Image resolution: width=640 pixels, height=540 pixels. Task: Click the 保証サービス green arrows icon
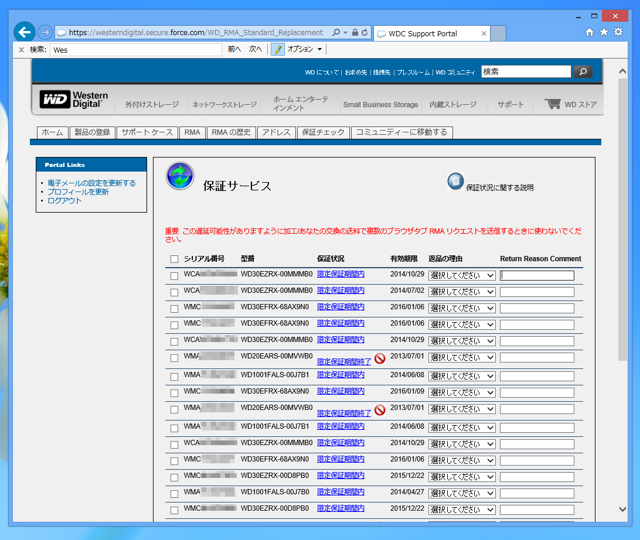[x=180, y=176]
